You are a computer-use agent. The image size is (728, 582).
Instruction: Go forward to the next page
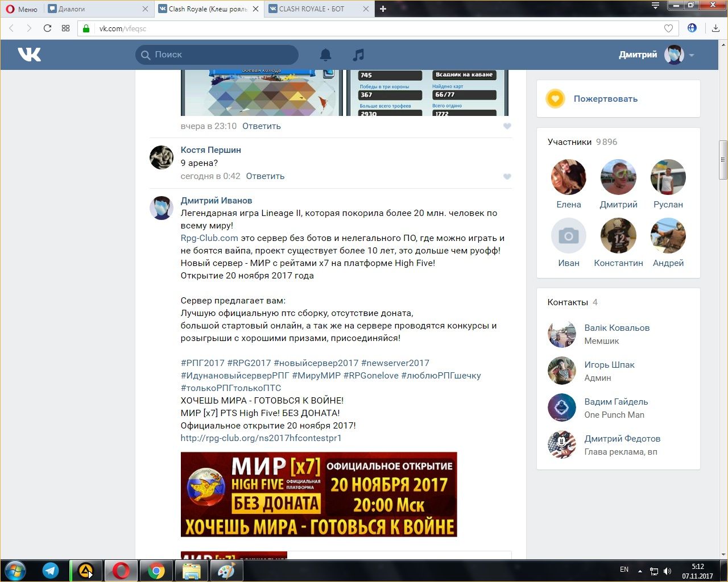tap(29, 28)
